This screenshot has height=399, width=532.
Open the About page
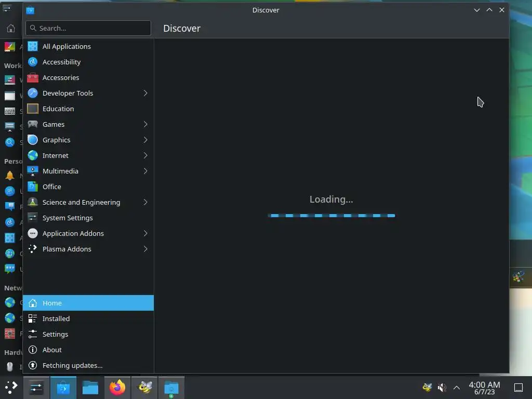click(88, 350)
